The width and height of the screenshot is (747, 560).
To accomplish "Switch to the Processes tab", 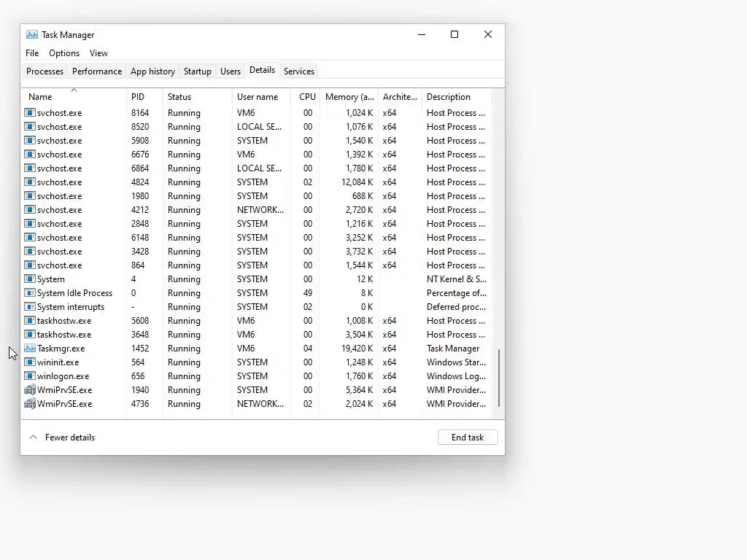I will (44, 71).
